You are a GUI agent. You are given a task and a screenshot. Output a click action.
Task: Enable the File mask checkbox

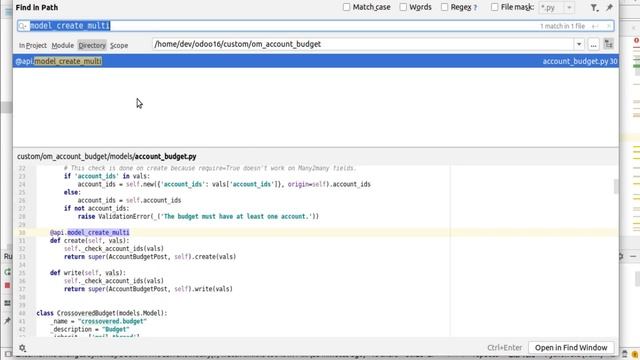click(x=495, y=7)
